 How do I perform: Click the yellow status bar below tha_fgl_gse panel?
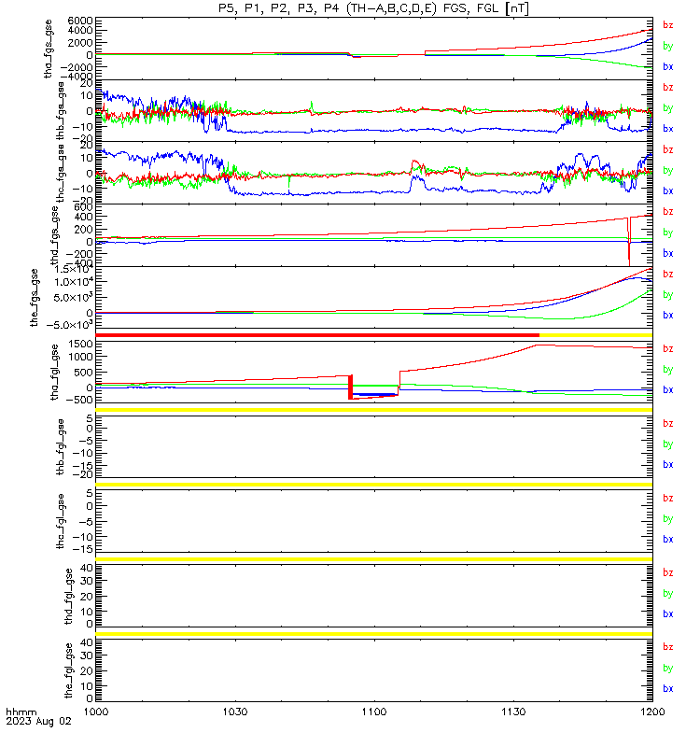pyautogui.click(x=374, y=410)
